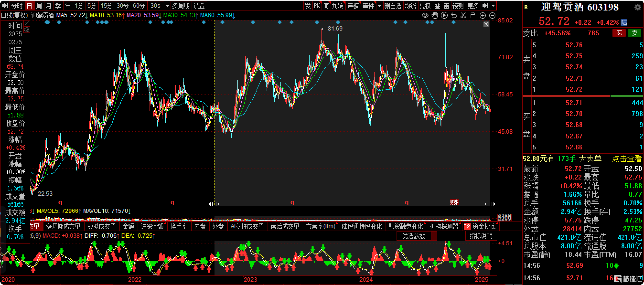Close the selected range overlay
644x285 pixels.
(486, 24)
